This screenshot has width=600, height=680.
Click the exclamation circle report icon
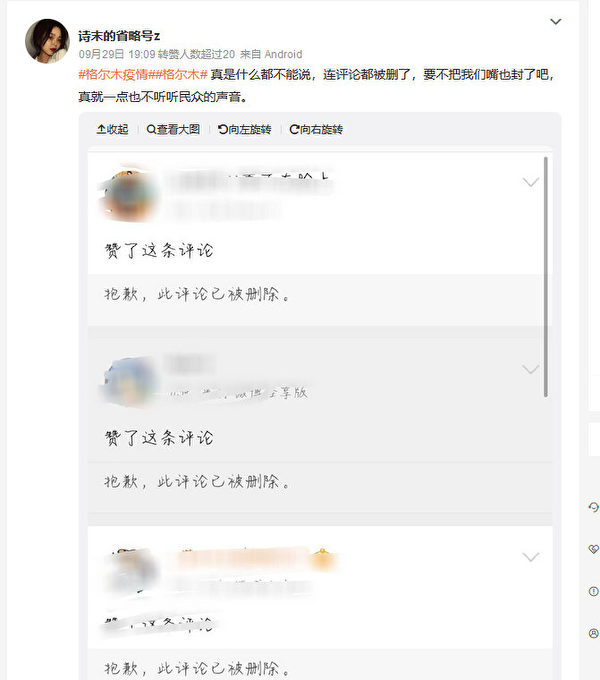click(x=593, y=591)
